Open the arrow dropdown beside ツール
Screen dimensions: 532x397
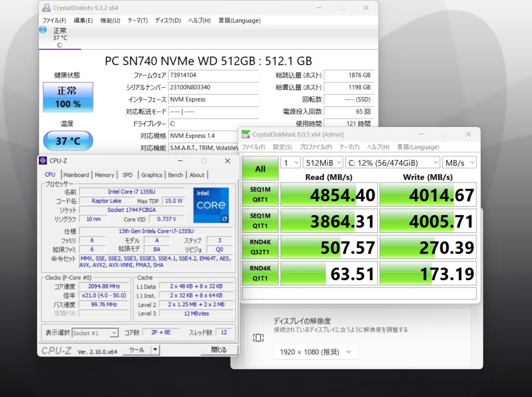pos(155,349)
